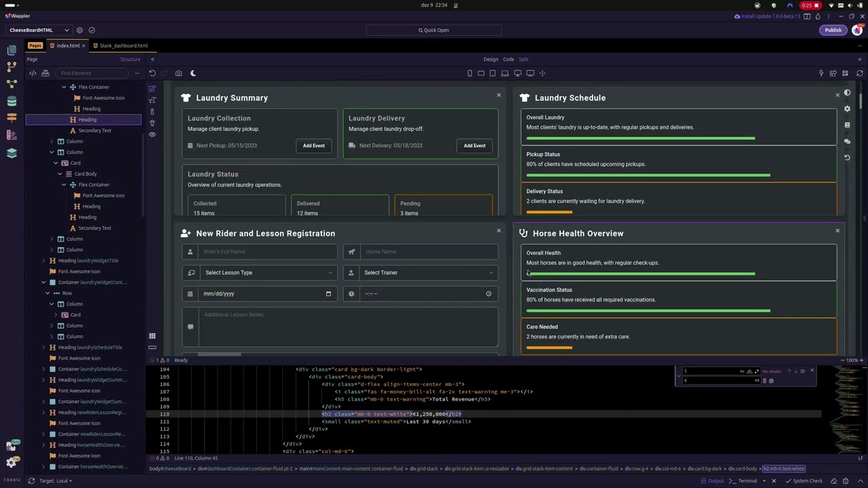The width and height of the screenshot is (868, 488).
Task: Close the Laundry Summary widget
Action: (498, 95)
